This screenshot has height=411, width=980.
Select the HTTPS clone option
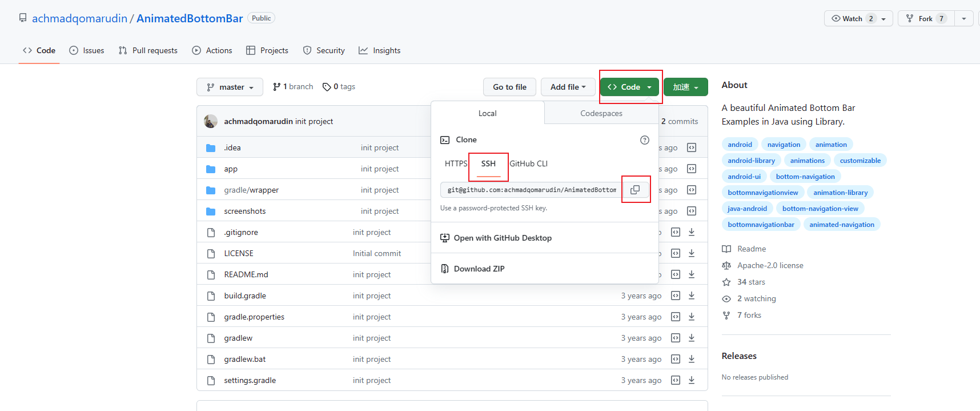tap(456, 163)
